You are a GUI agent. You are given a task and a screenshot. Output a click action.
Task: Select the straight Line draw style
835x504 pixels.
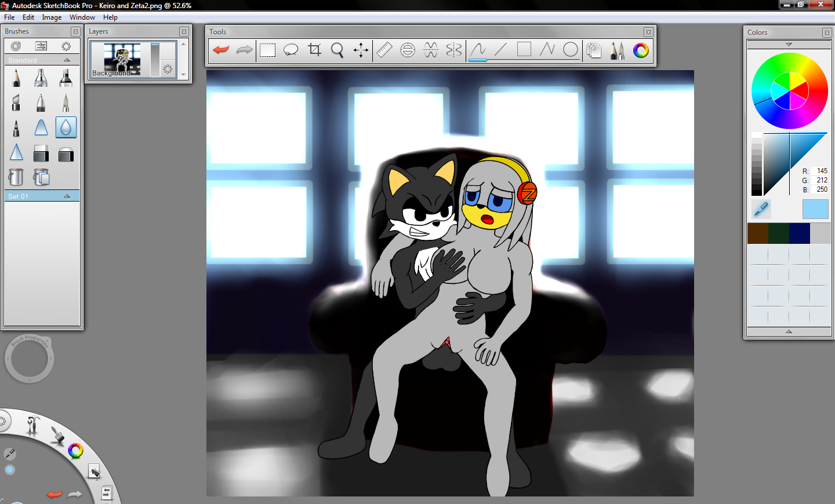tap(500, 50)
